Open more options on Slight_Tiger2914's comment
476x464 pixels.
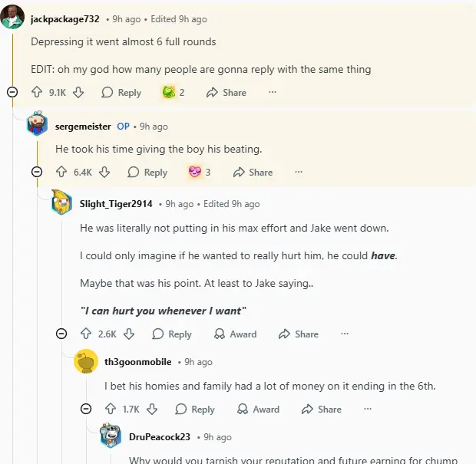[x=345, y=334]
